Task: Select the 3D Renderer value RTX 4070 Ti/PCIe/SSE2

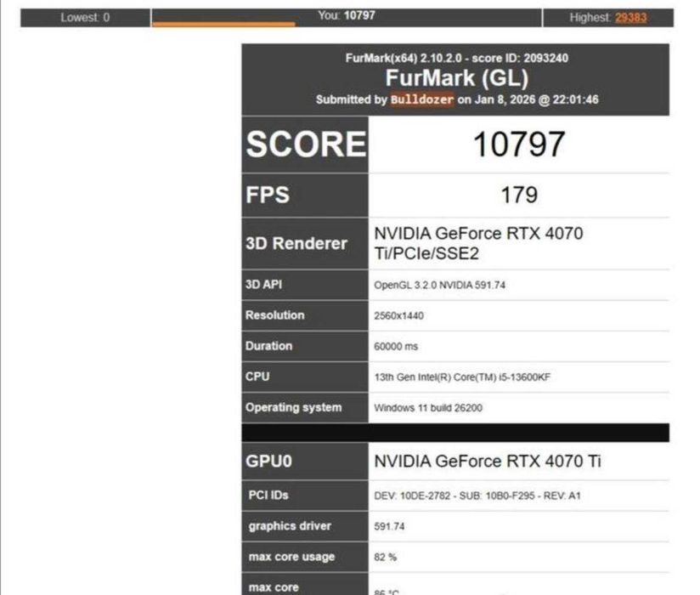Action: tap(478, 243)
